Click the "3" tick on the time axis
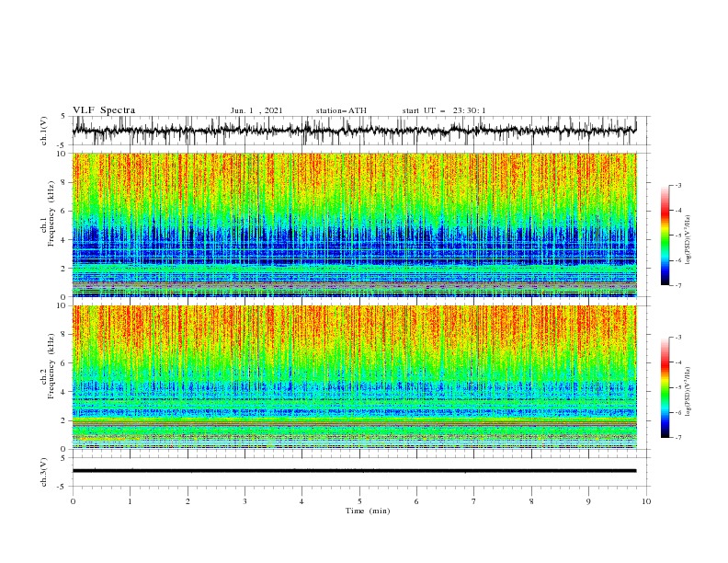The width and height of the screenshot is (728, 563). 245,501
